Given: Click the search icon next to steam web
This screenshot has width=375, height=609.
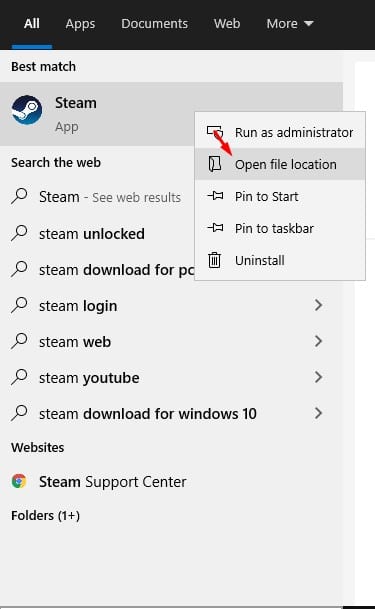Looking at the screenshot, I should click(x=19, y=341).
